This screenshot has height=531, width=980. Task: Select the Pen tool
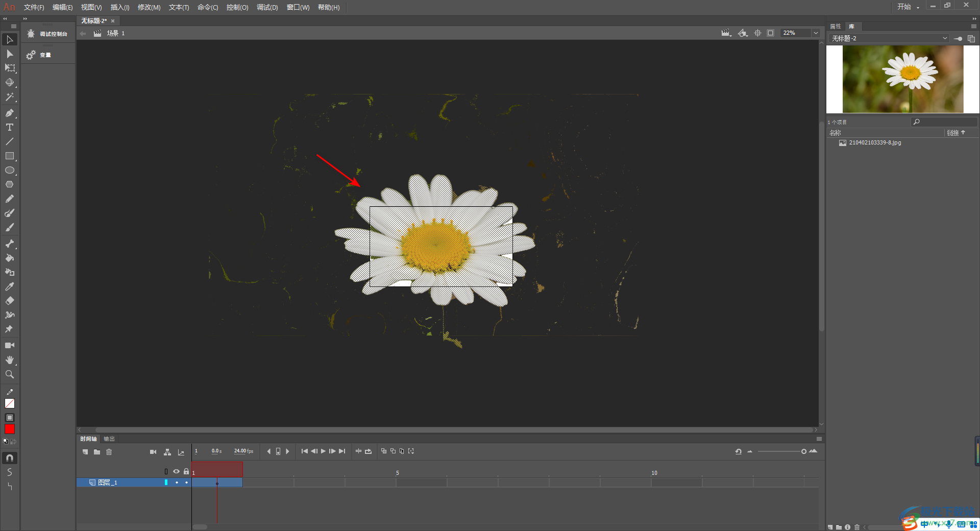[x=10, y=113]
